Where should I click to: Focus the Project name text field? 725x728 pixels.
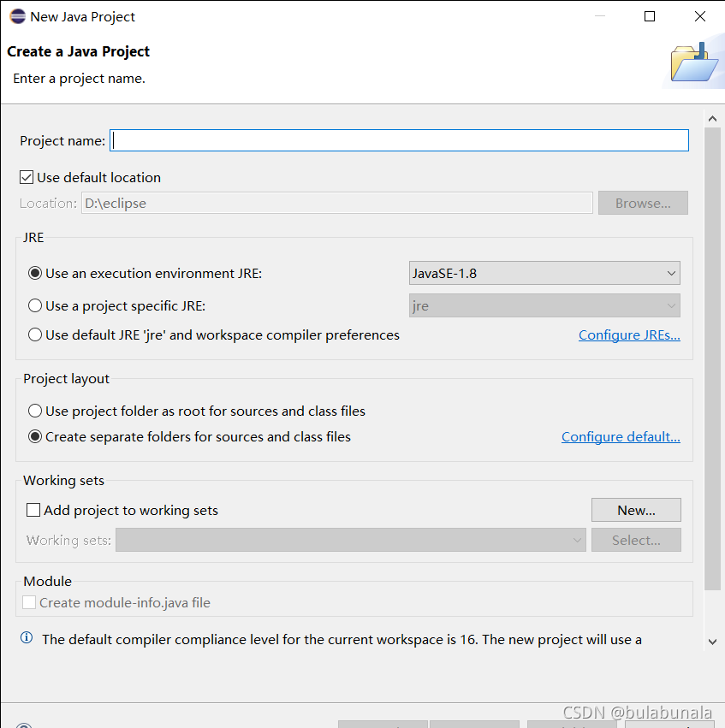pyautogui.click(x=399, y=140)
